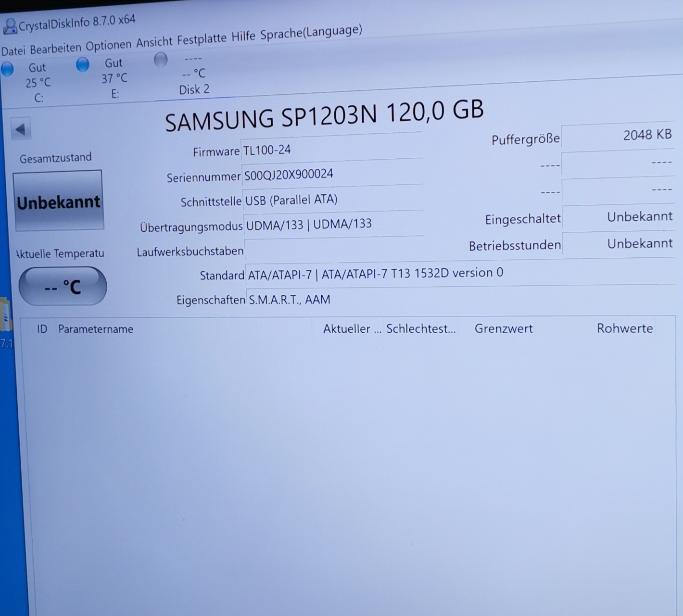Click the 37 °C temperature under E: drive
Image resolution: width=683 pixels, height=616 pixels.
point(114,78)
